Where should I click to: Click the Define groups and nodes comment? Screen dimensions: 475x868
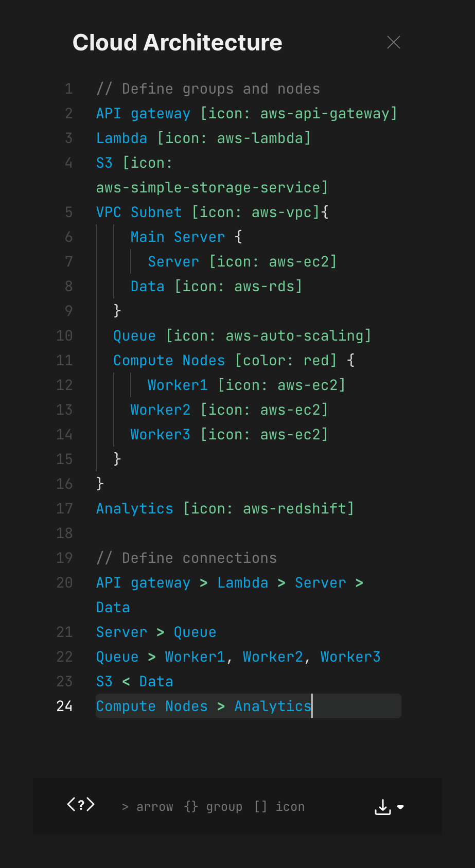[208, 88]
